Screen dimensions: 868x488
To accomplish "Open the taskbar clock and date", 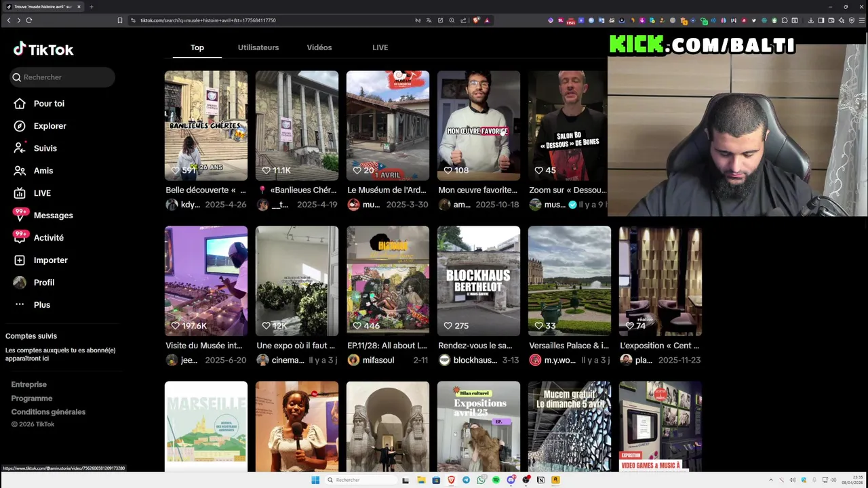I will (x=852, y=480).
